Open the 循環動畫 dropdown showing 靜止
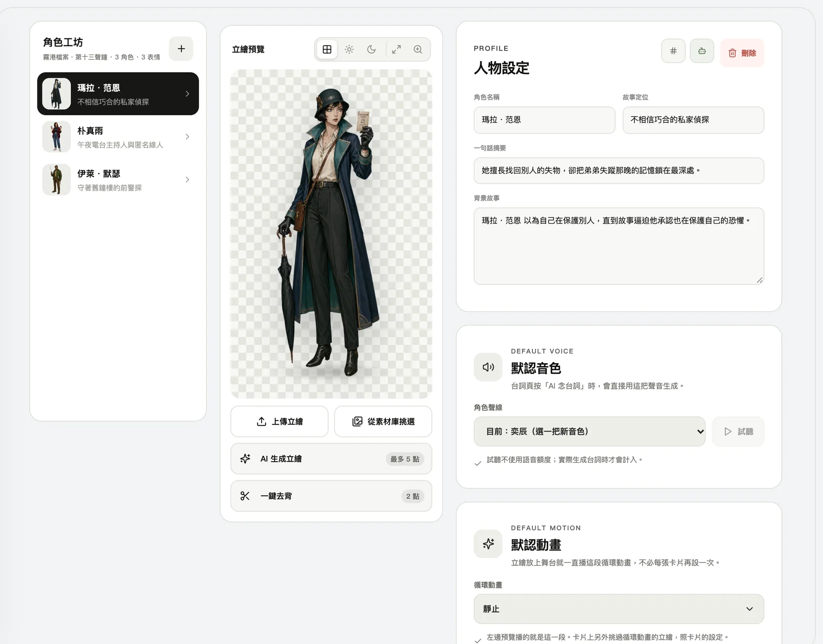 point(619,609)
